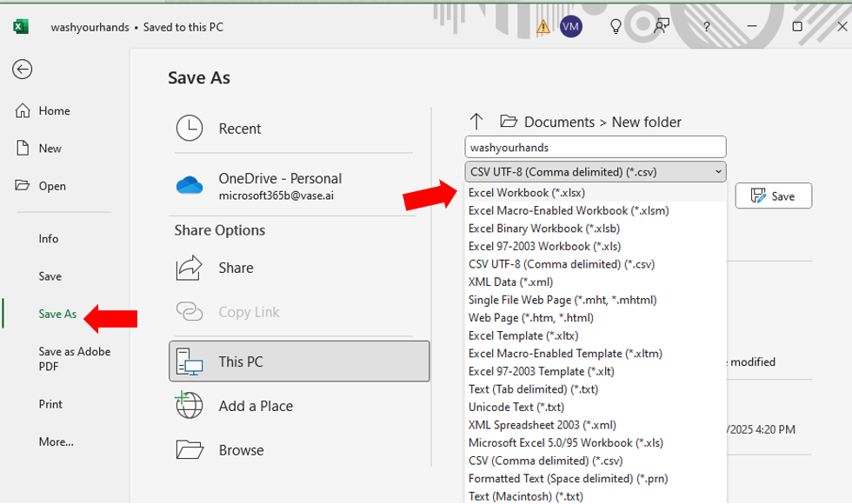Click the Open folder icon
The width and height of the screenshot is (852, 504).
(23, 185)
